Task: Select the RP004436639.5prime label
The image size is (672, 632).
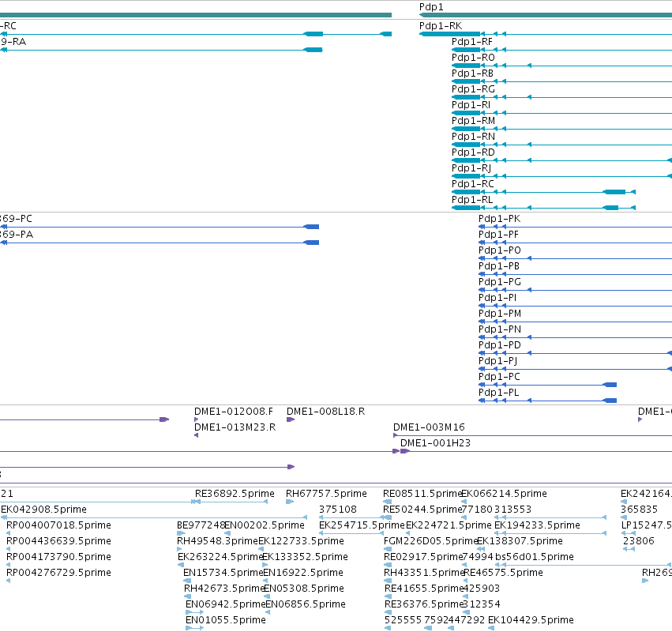Action: (58, 541)
